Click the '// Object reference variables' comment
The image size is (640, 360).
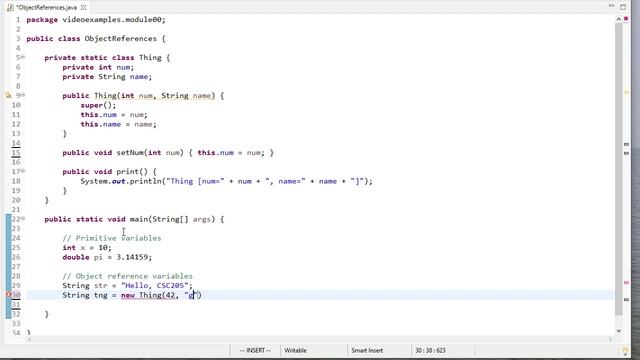[127, 276]
